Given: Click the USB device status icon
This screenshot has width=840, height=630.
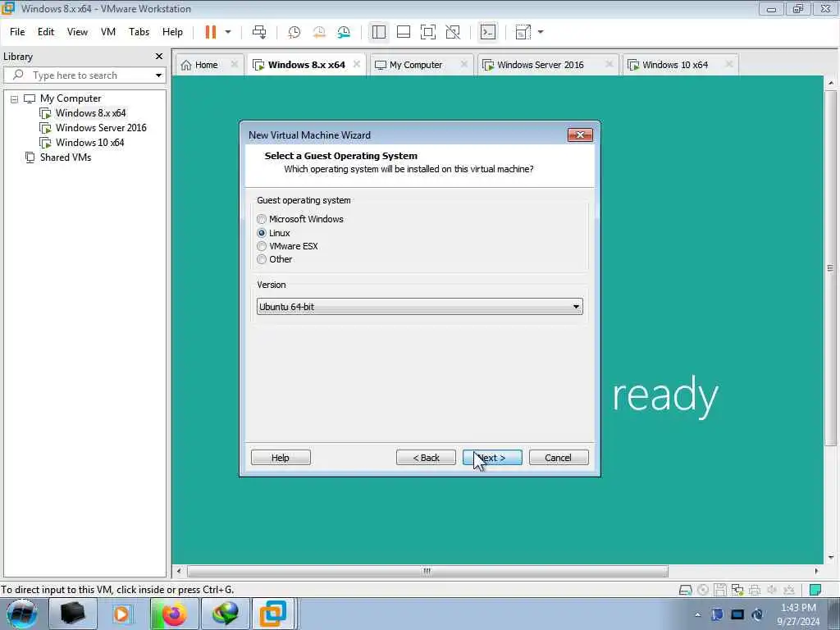Looking at the screenshot, I should 788,590.
